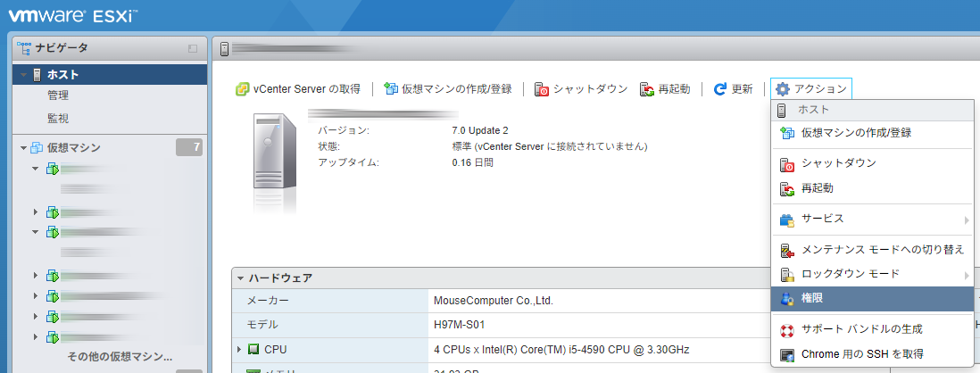Choose 再起動 from the action menu
980x373 pixels.
point(873,188)
